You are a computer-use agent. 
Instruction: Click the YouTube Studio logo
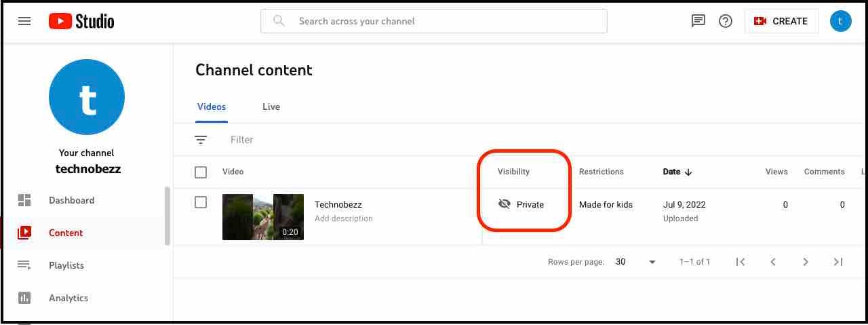tap(81, 21)
